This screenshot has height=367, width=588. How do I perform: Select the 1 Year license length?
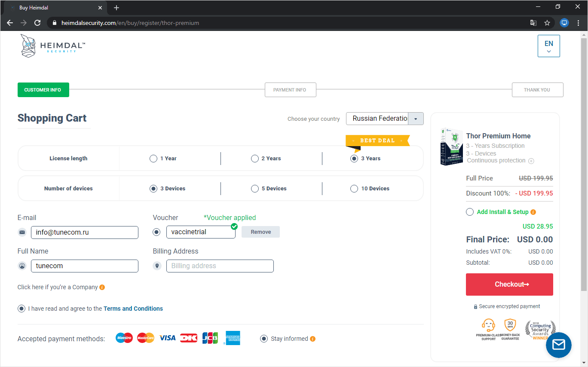(x=153, y=159)
